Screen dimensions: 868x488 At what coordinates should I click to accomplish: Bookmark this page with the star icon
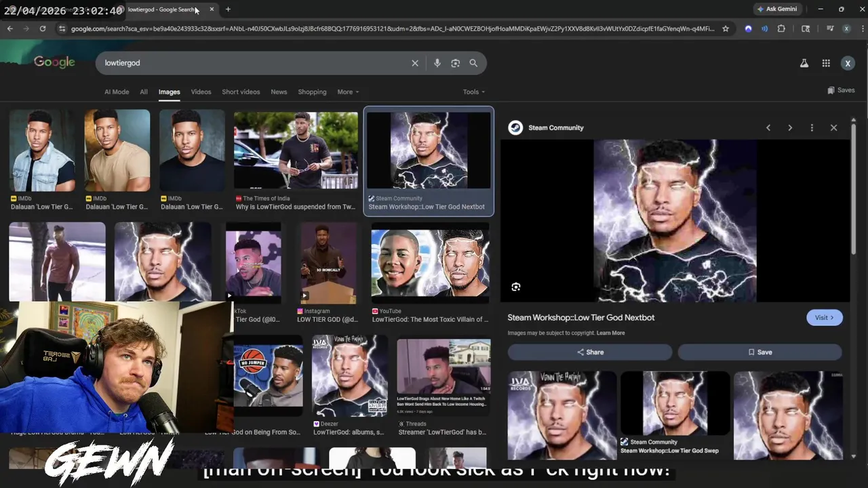click(726, 28)
